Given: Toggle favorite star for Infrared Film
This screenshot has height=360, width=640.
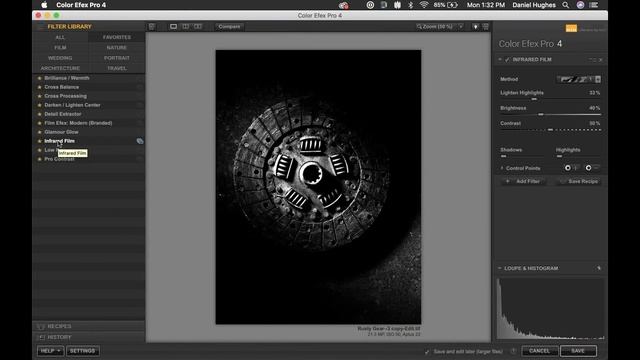Looking at the screenshot, I should (x=40, y=141).
